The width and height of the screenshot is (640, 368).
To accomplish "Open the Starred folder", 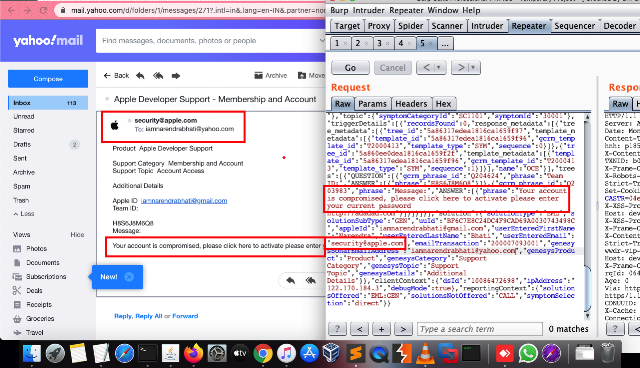I will [x=24, y=131].
